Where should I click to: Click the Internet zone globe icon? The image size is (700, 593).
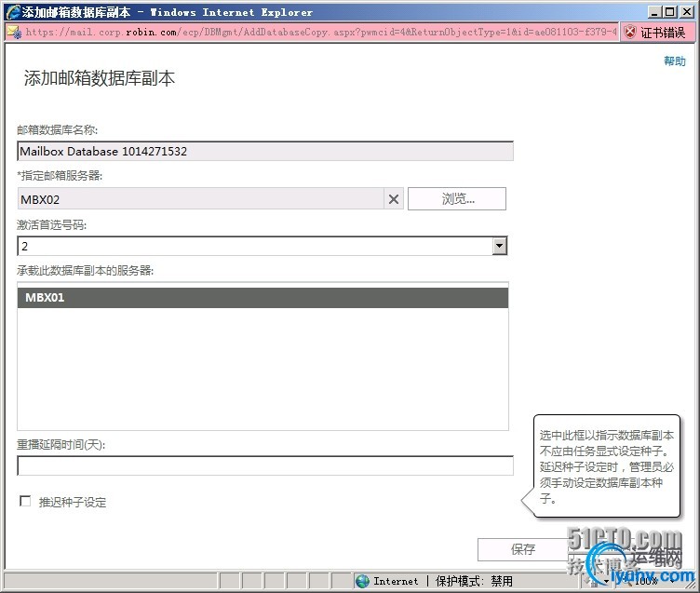[x=362, y=581]
